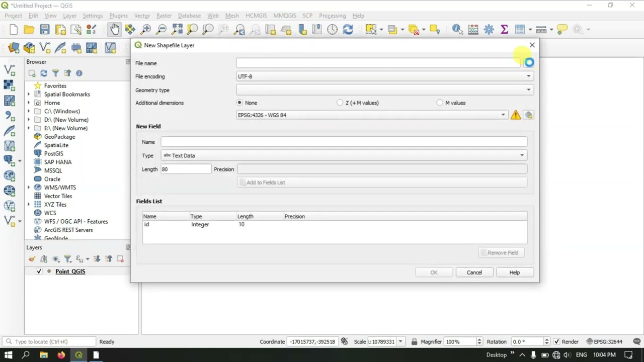The height and width of the screenshot is (362, 644).
Task: Click the New GeoPackage Layer icon
Action: click(x=29, y=48)
